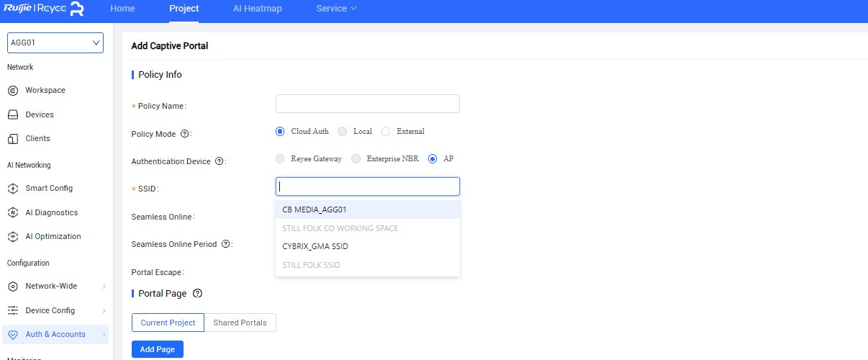Click the Portal Page help icon
Image resolution: width=868 pixels, height=360 pixels.
click(x=198, y=293)
